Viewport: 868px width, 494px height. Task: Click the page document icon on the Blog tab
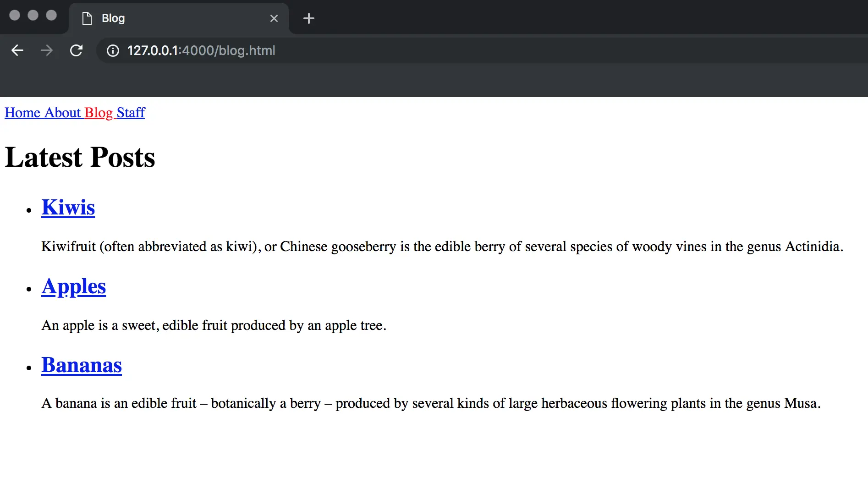tap(87, 18)
